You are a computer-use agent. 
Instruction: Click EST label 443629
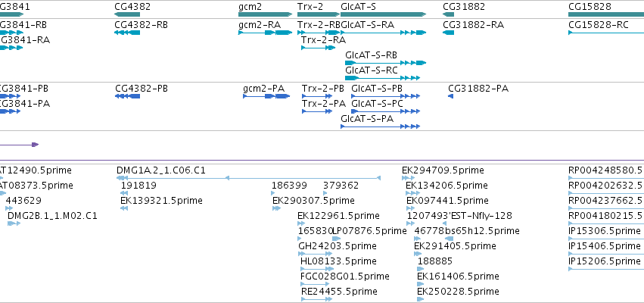23,201
